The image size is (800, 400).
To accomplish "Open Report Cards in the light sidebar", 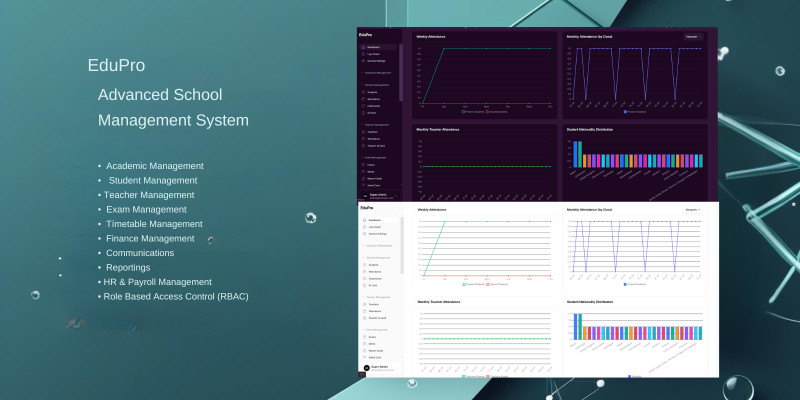I will [374, 351].
